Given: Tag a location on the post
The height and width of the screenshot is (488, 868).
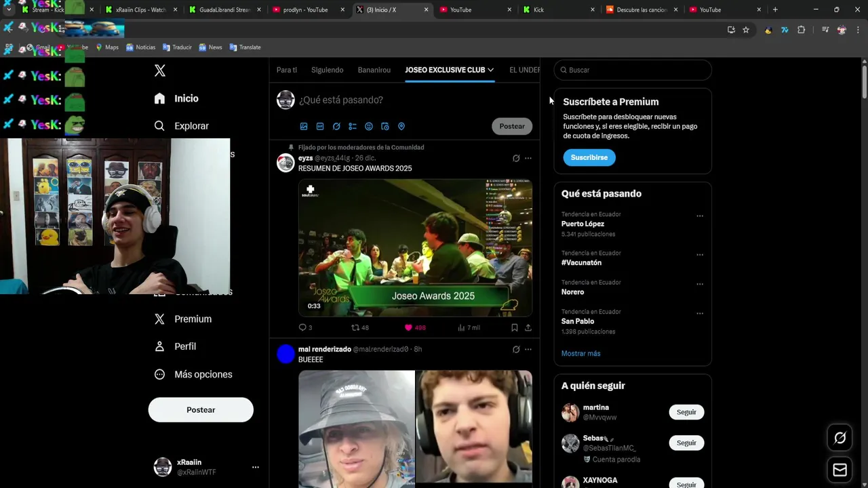Looking at the screenshot, I should (x=401, y=126).
